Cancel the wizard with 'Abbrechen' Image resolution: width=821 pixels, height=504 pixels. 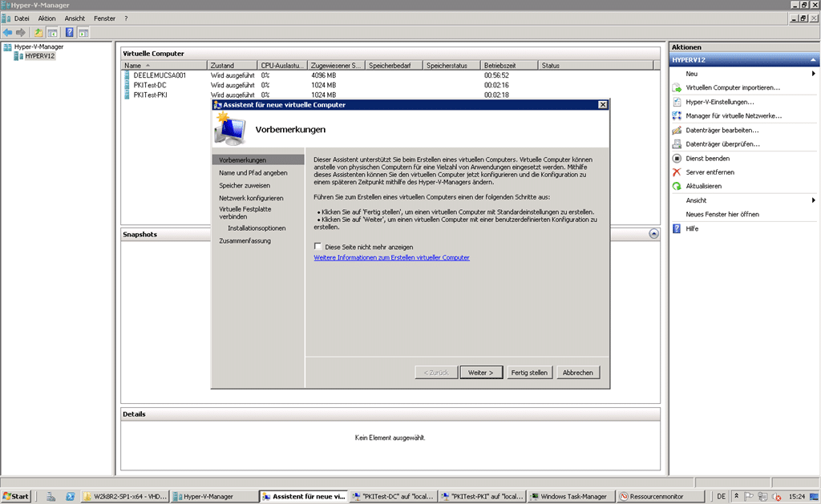(x=577, y=373)
